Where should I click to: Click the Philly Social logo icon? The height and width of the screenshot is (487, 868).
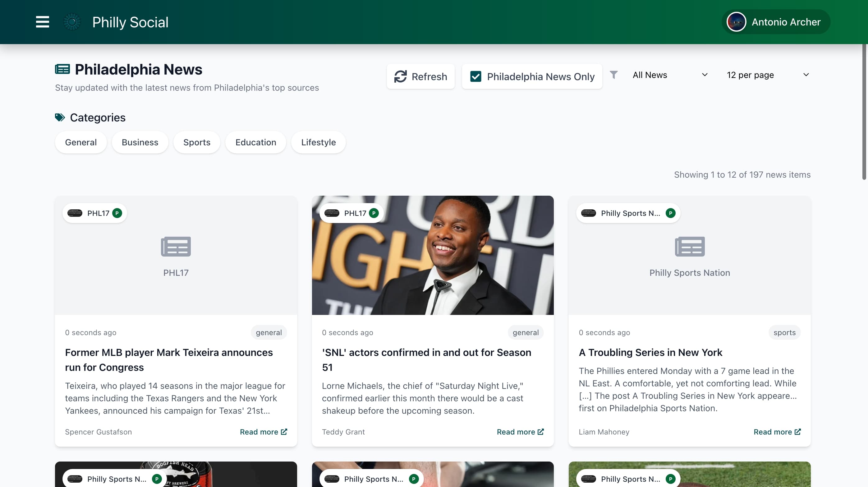[72, 22]
